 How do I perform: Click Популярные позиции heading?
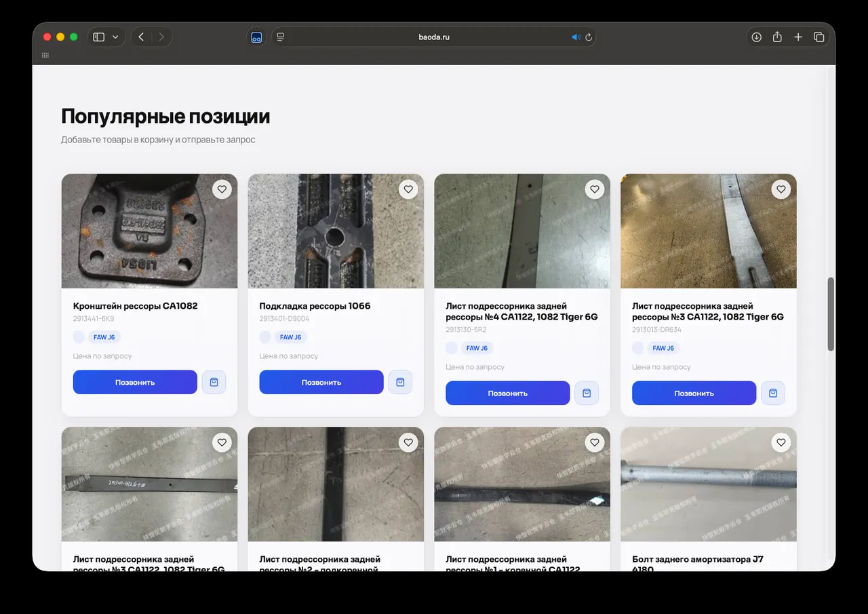click(x=165, y=116)
